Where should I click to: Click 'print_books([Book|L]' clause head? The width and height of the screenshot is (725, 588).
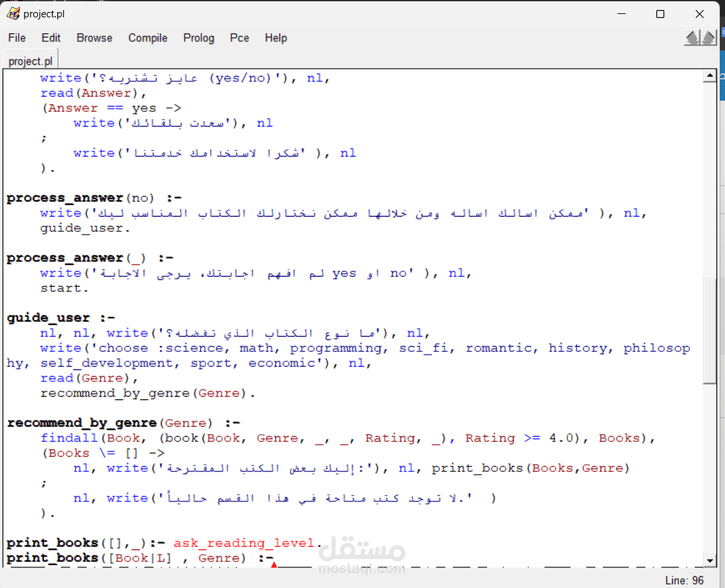tap(89, 558)
